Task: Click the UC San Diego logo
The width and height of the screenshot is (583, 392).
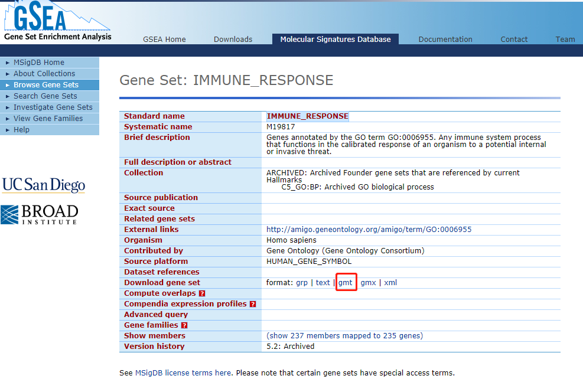Action: coord(44,185)
